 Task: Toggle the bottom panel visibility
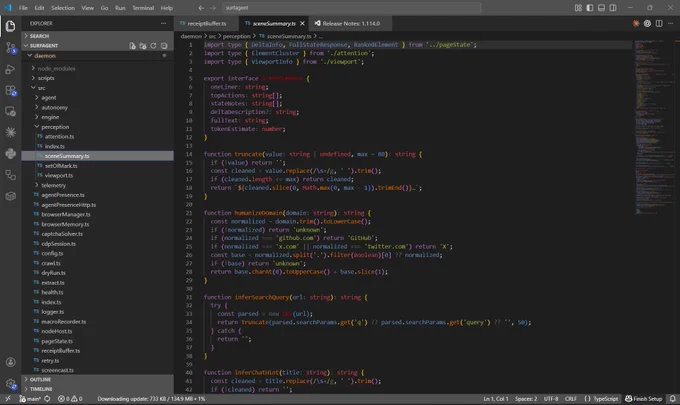pos(601,8)
